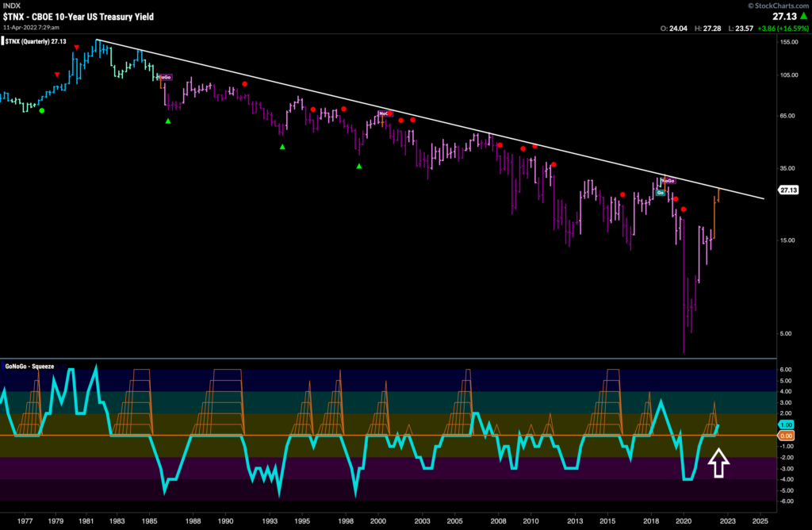Click the $TNX CBOE 10-Year Treasury Yield title
Image resolution: width=812 pixels, height=530 pixels.
(79, 17)
